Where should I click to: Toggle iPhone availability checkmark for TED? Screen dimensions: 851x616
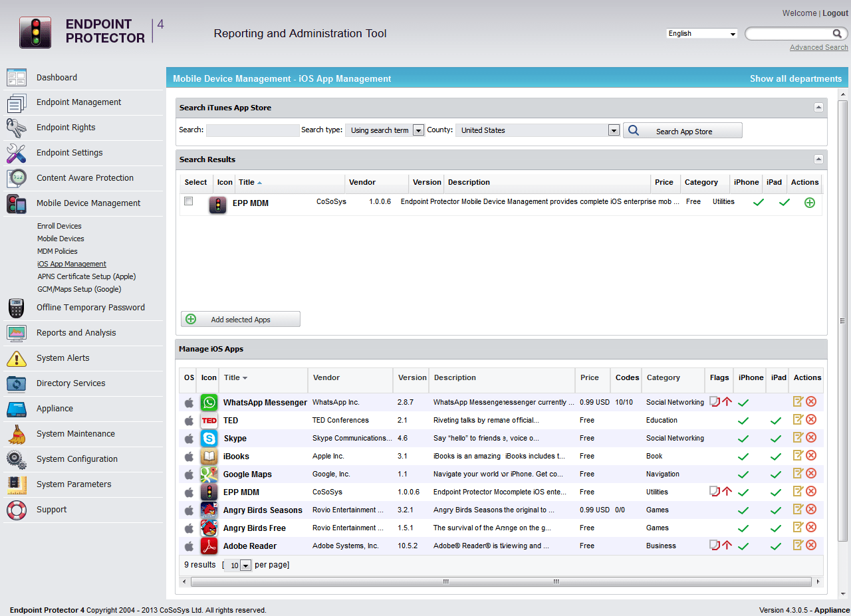[743, 419]
